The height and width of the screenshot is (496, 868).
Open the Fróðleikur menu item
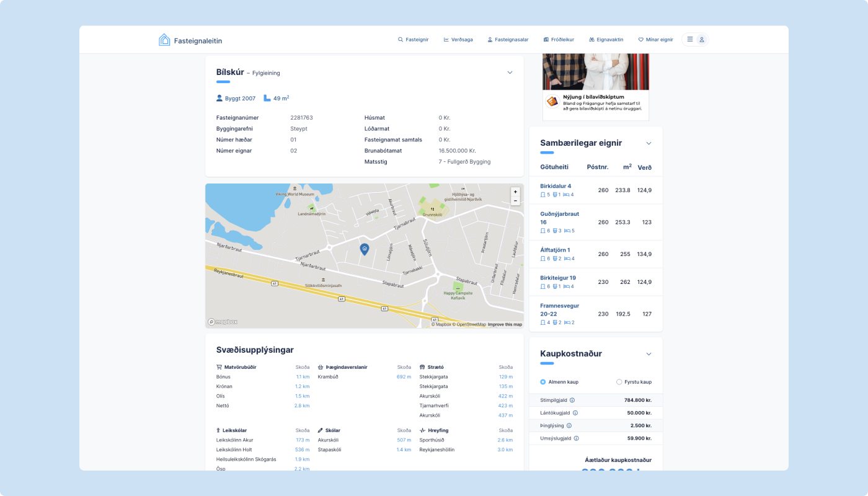[559, 40]
